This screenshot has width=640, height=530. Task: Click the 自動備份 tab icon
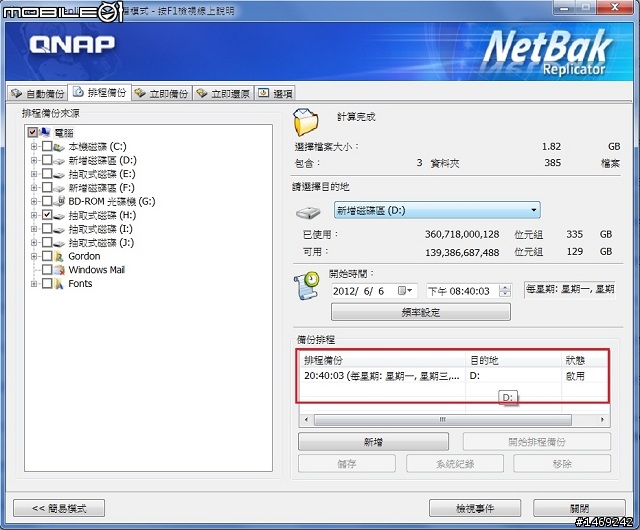16,93
